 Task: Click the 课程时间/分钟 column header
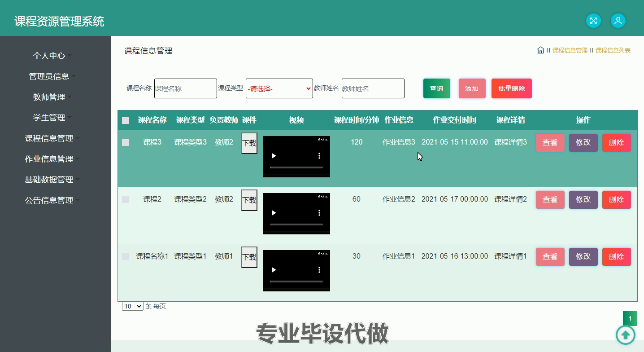pyautogui.click(x=357, y=120)
